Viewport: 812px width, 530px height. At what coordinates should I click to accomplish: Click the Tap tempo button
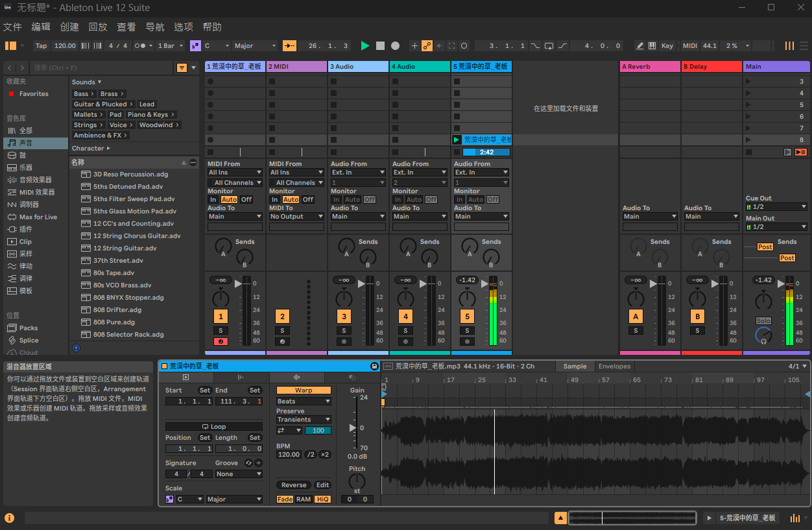(x=42, y=46)
